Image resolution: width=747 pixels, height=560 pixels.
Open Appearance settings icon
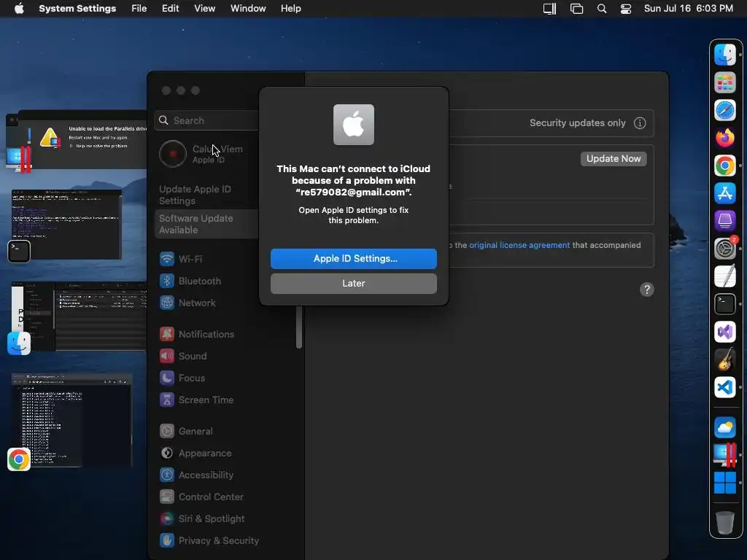pos(167,454)
